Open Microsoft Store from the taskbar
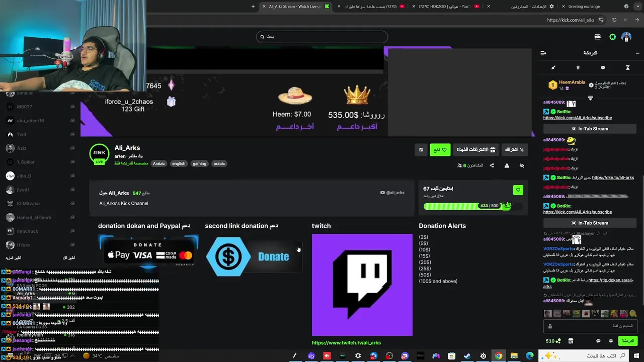 [451, 356]
